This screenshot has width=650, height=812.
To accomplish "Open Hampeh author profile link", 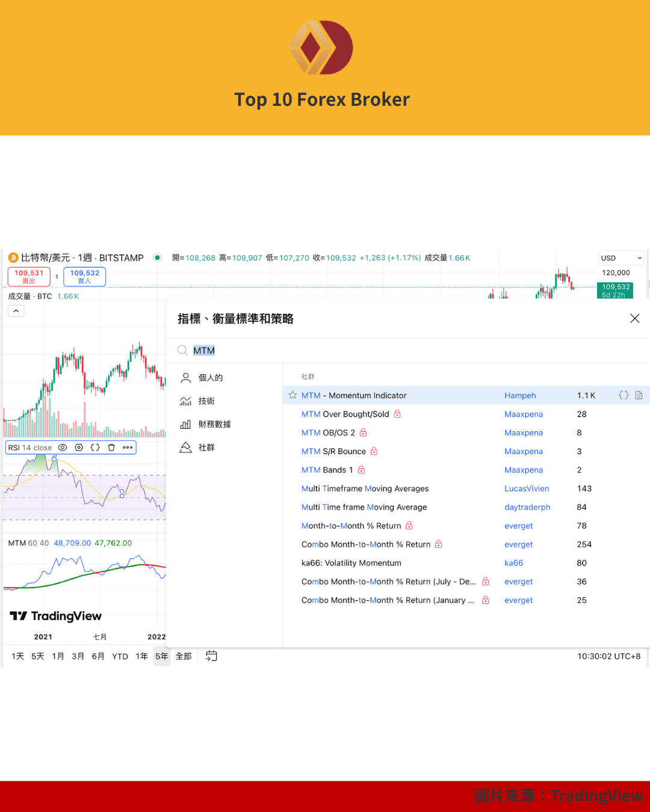I will coord(520,395).
